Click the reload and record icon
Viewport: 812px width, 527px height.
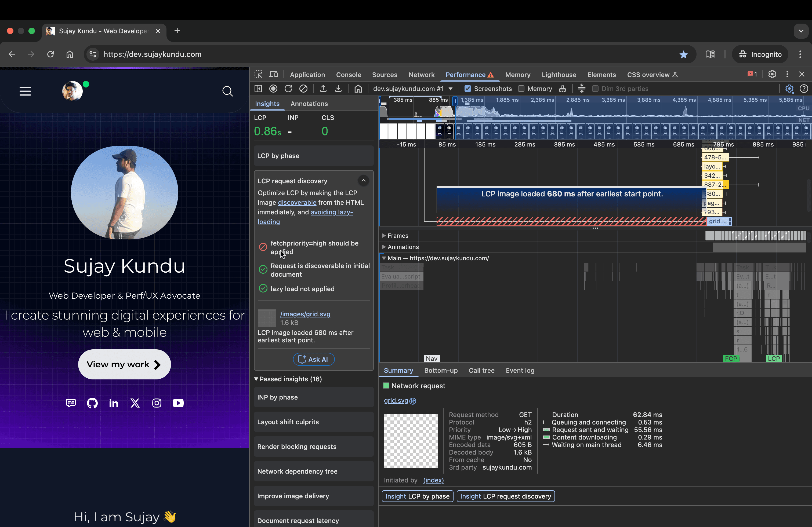tap(288, 89)
